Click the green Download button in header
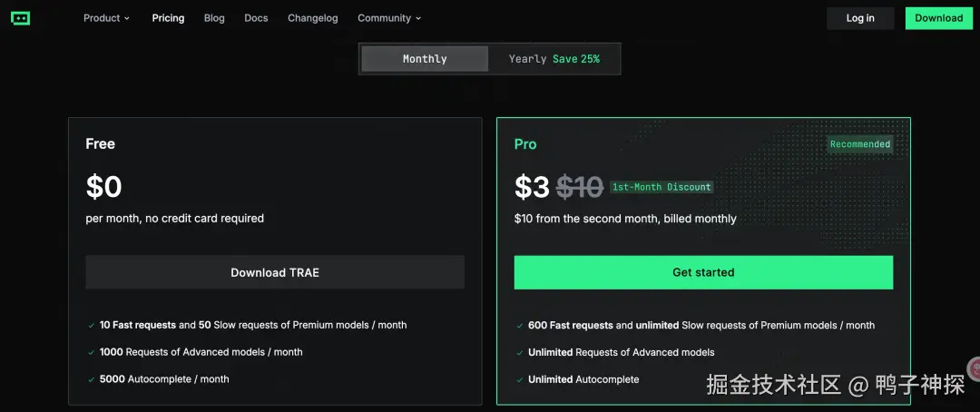Viewport: 980px width, 412px height. click(x=938, y=18)
